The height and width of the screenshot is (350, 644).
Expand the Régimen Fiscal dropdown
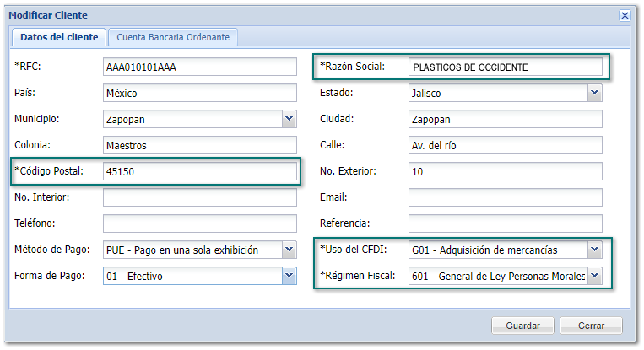coord(594,276)
